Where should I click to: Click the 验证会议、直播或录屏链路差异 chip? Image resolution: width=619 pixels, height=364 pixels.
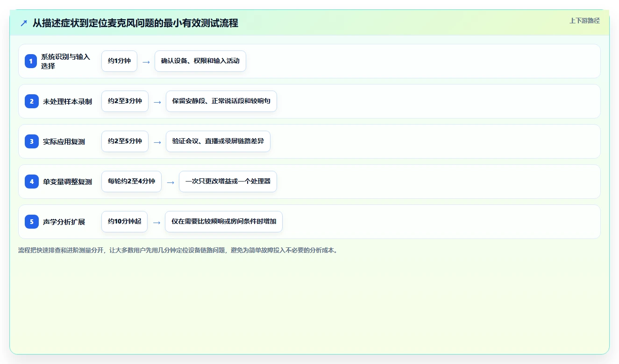(x=218, y=141)
